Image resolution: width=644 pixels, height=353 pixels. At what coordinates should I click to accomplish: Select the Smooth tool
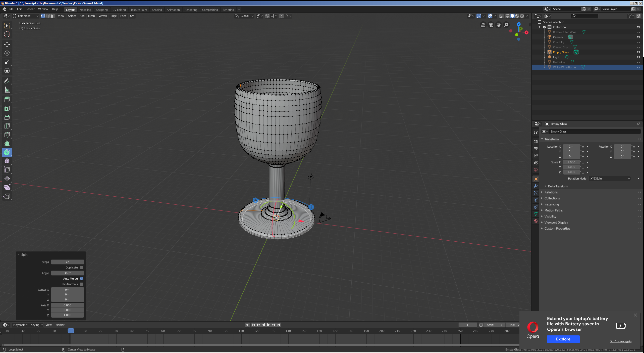pyautogui.click(x=7, y=161)
